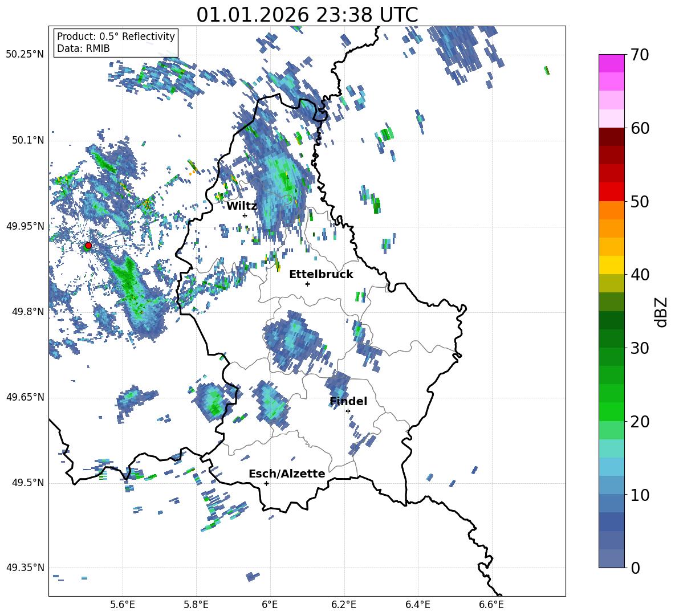Click the dark green 30 dBZ color band

611,338
